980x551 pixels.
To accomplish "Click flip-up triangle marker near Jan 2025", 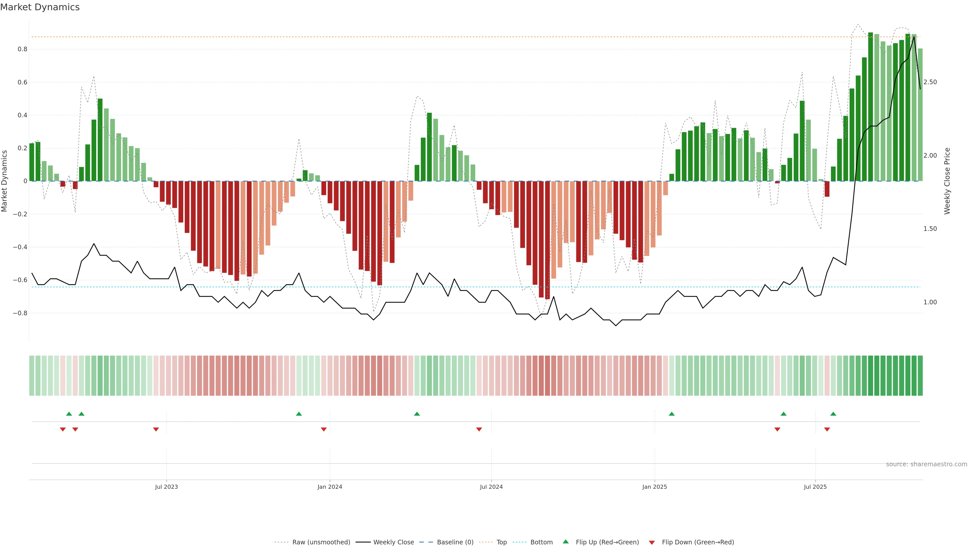I will [x=671, y=414].
